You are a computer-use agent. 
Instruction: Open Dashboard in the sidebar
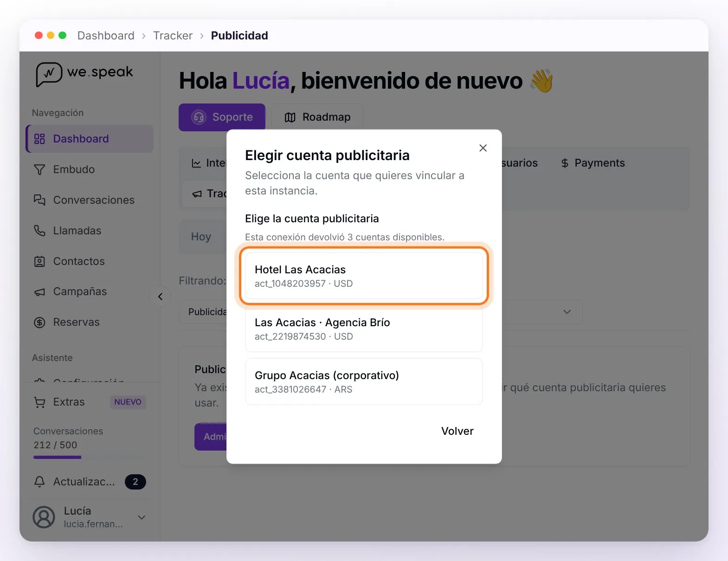pyautogui.click(x=90, y=139)
